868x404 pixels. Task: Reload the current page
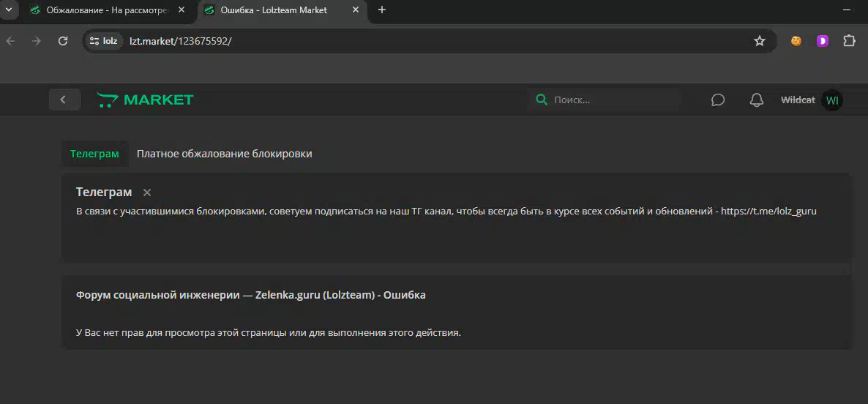63,41
